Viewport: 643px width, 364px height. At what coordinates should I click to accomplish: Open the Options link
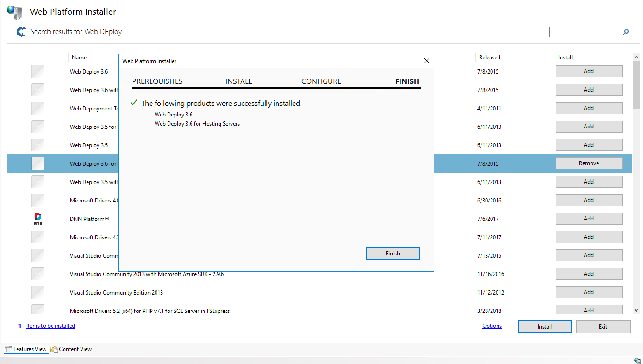492,326
